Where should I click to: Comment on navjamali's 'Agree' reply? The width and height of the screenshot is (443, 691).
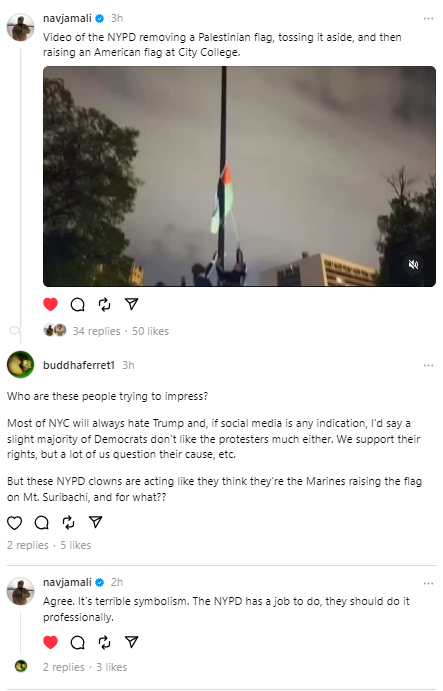click(x=78, y=643)
